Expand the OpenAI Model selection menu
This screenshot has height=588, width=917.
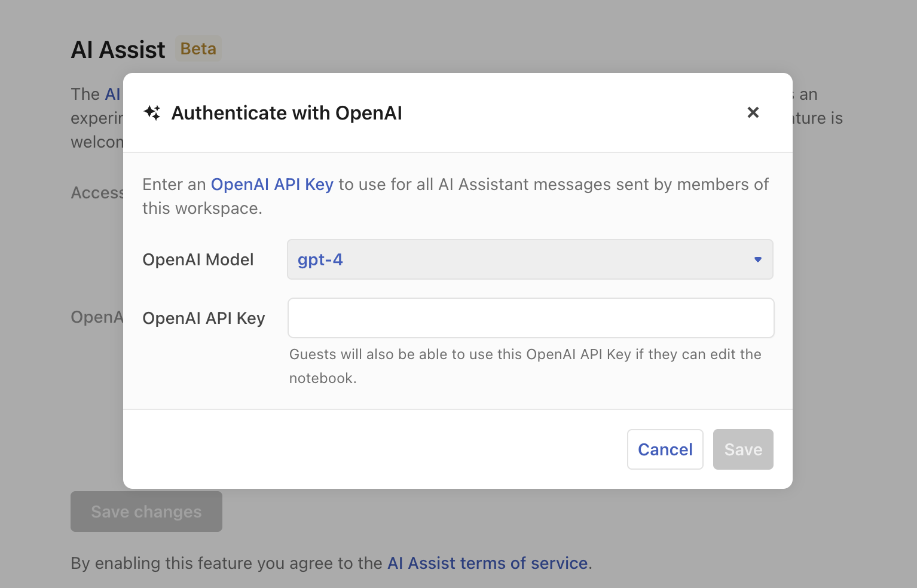click(530, 259)
